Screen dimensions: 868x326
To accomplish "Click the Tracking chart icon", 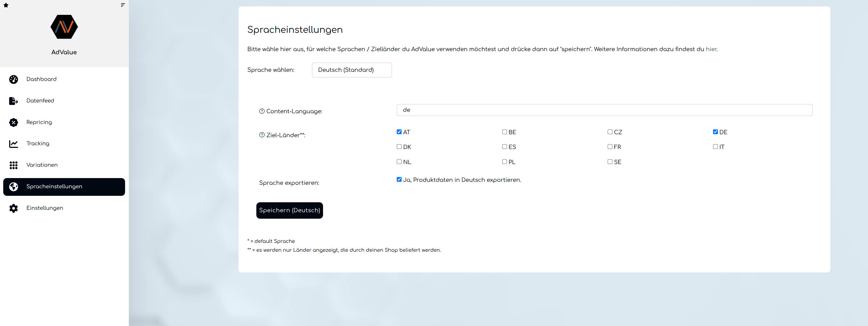I will [13, 144].
